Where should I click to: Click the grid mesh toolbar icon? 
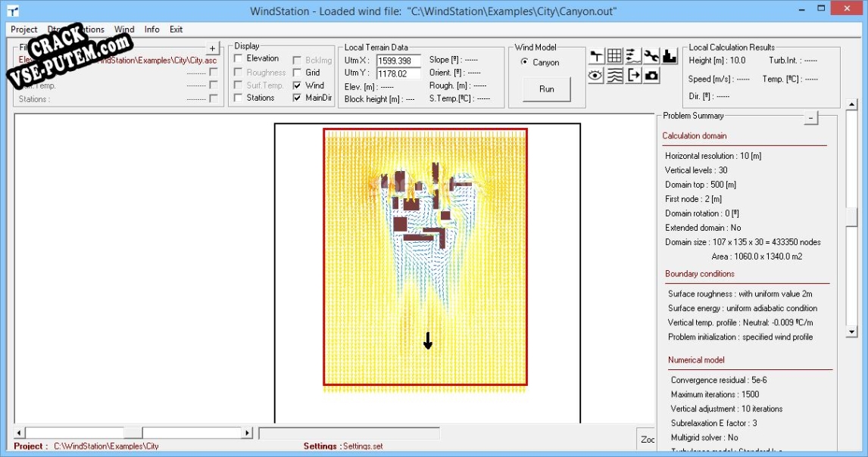point(614,55)
